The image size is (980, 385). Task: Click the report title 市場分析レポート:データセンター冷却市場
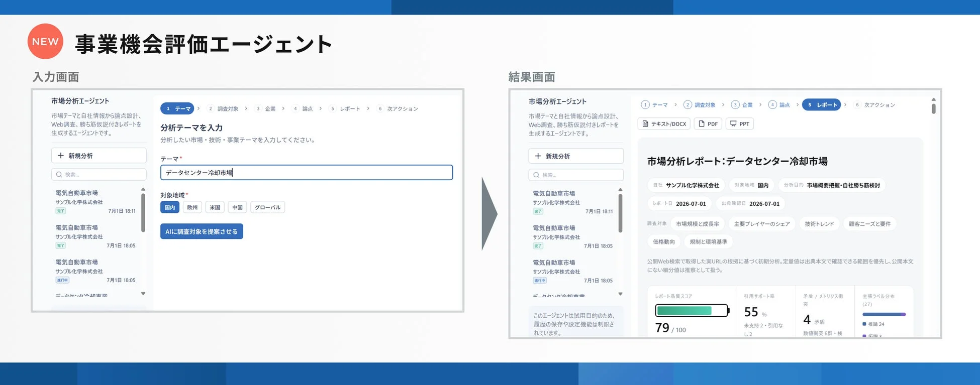pyautogui.click(x=737, y=161)
